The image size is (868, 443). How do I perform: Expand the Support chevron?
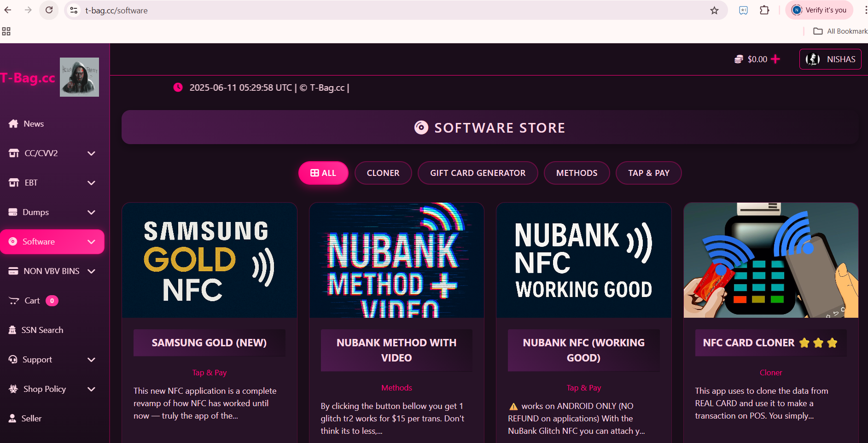coord(91,360)
